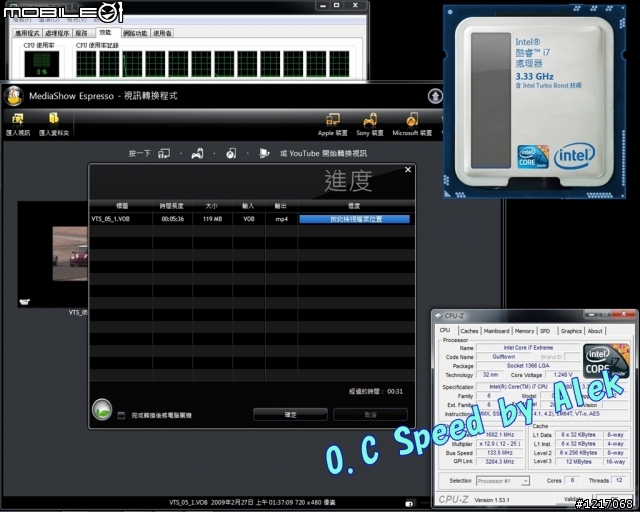Click the Import Folder (匯入資料夾) icon

(x=54, y=118)
